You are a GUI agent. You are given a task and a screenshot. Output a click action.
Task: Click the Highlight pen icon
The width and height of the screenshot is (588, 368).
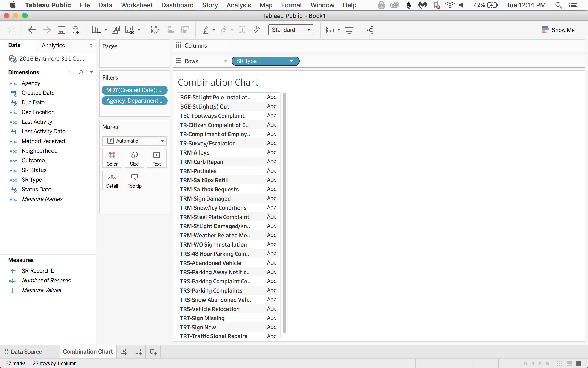(206, 30)
